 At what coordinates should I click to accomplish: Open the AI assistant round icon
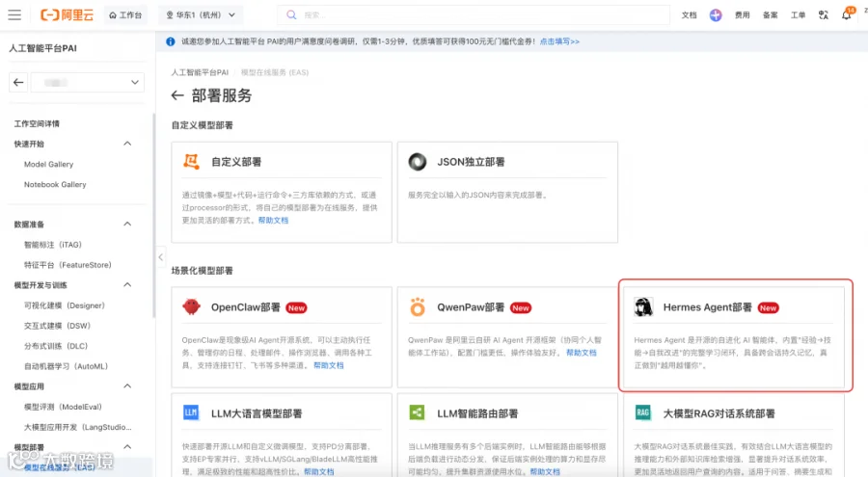tap(716, 15)
